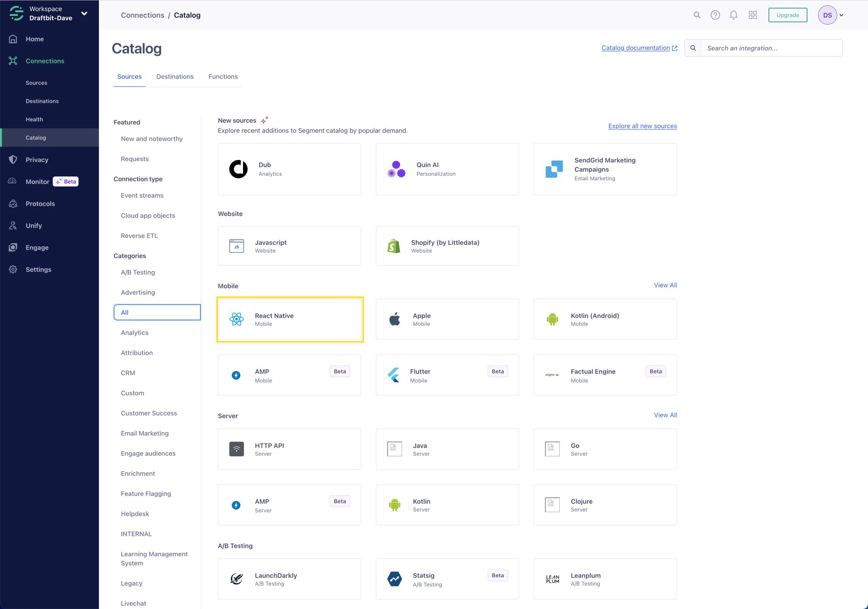This screenshot has width=868, height=609.
Task: Open the Clojure server source card
Action: 605,505
